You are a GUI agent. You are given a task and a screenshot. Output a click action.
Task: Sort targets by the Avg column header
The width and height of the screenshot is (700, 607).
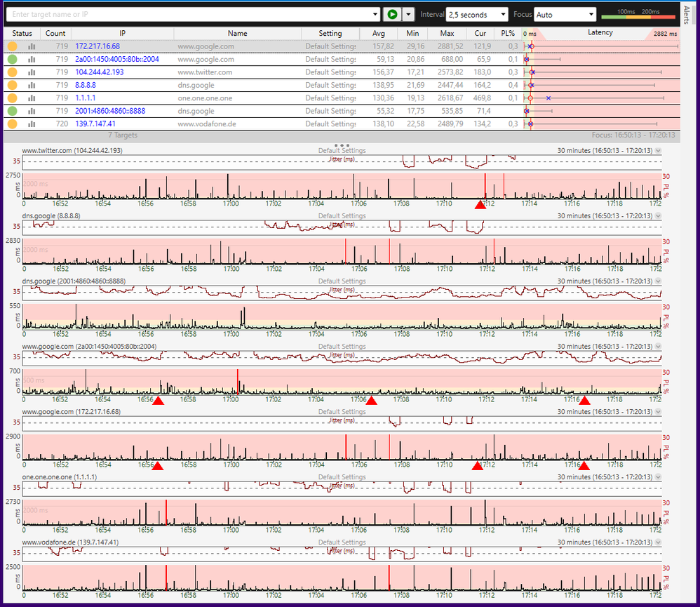coord(379,33)
